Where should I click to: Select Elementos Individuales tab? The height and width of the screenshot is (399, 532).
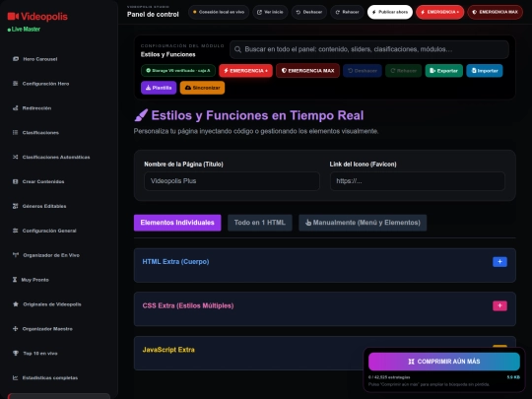pyautogui.click(x=177, y=223)
